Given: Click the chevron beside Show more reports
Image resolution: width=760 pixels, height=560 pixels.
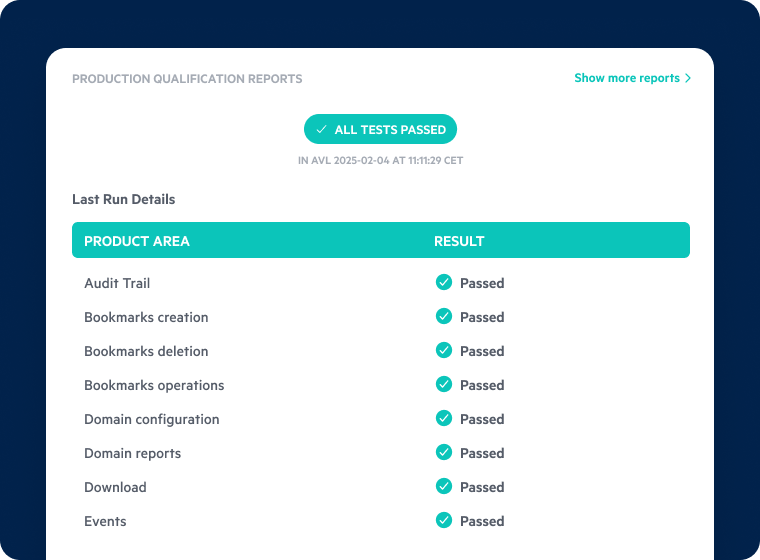Looking at the screenshot, I should [x=688, y=78].
